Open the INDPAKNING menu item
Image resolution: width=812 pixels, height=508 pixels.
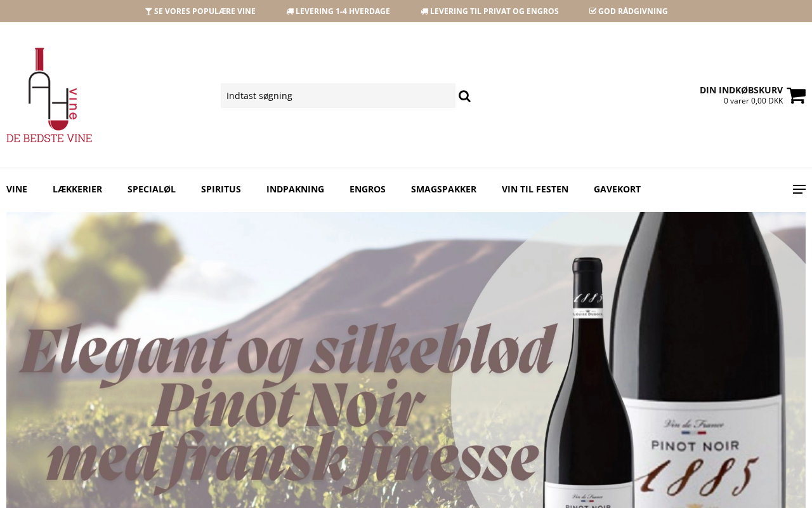(x=295, y=189)
